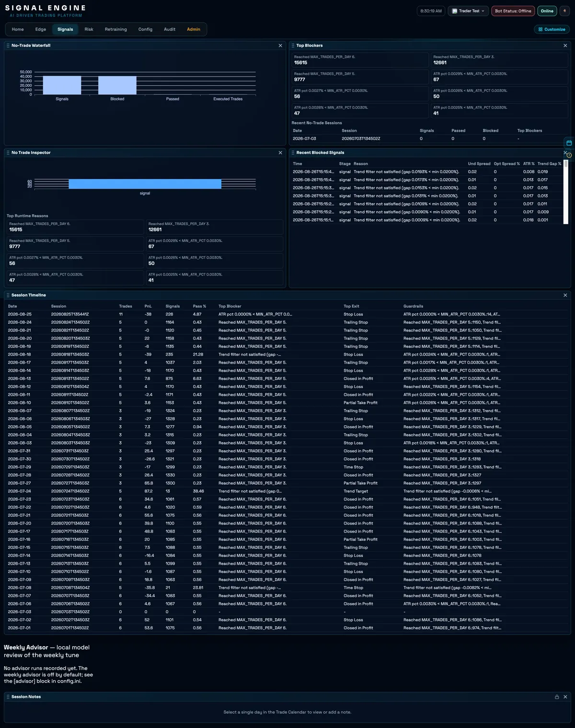Click the 8:30:19 AM clock display

point(431,11)
